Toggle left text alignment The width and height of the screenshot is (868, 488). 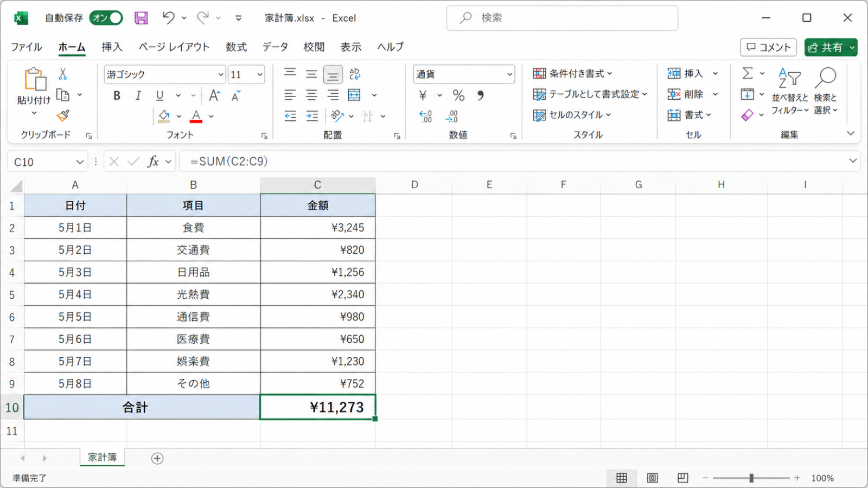click(x=290, y=95)
